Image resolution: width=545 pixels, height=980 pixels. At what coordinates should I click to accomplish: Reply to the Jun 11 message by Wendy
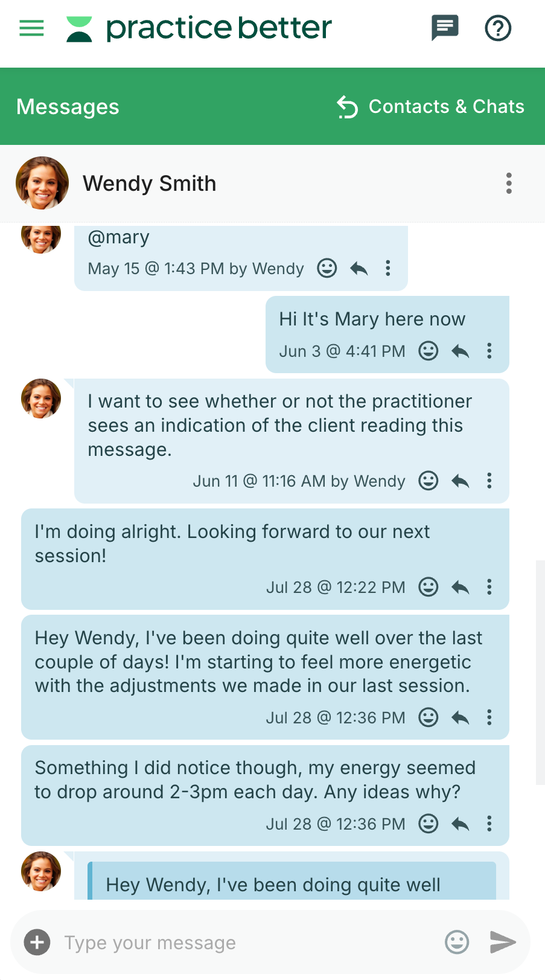tap(461, 481)
